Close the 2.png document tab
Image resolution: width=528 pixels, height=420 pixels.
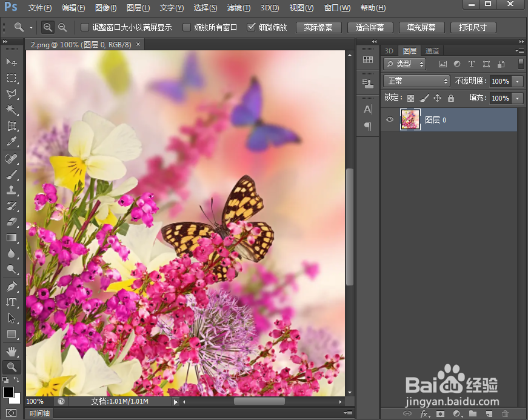(x=138, y=44)
